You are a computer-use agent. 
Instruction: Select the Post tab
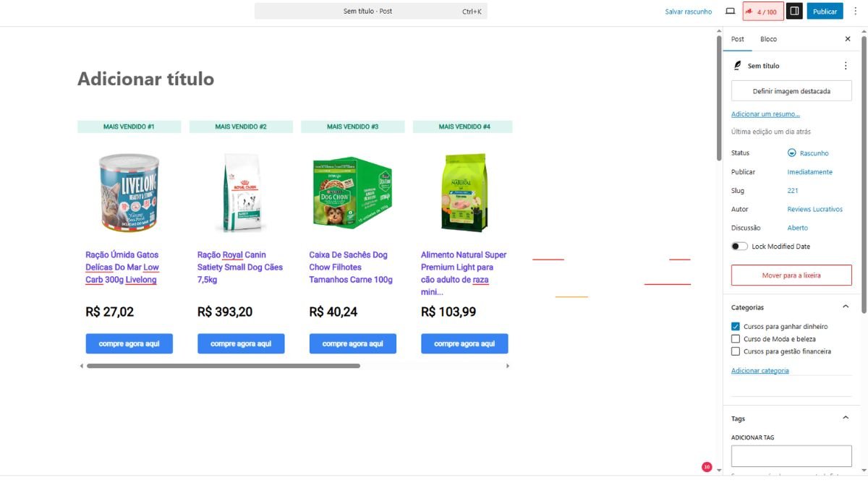click(737, 39)
